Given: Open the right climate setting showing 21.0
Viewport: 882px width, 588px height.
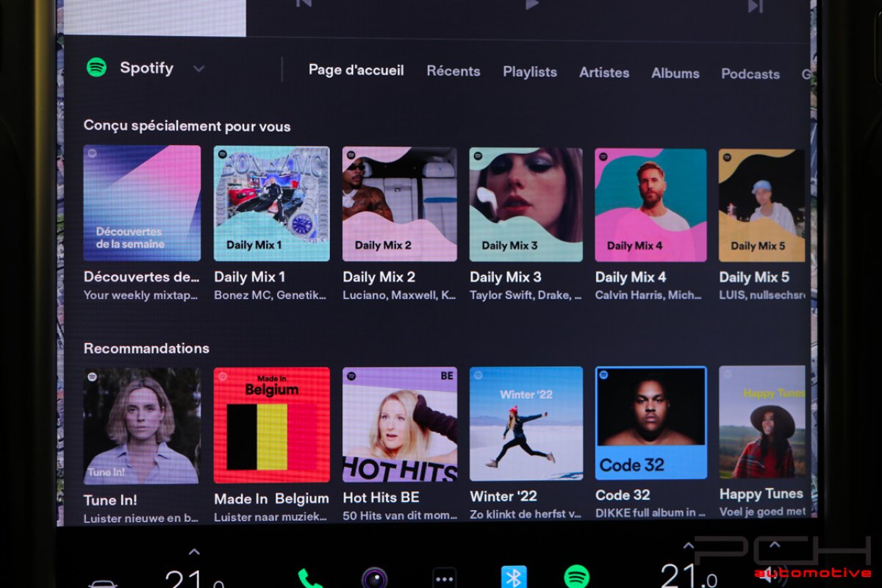Looking at the screenshot, I should tap(689, 575).
